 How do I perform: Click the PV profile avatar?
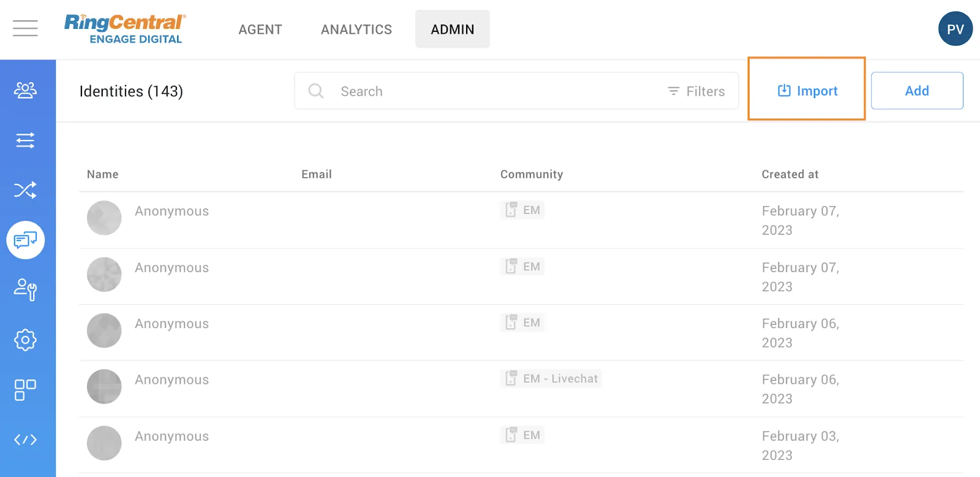pos(955,29)
